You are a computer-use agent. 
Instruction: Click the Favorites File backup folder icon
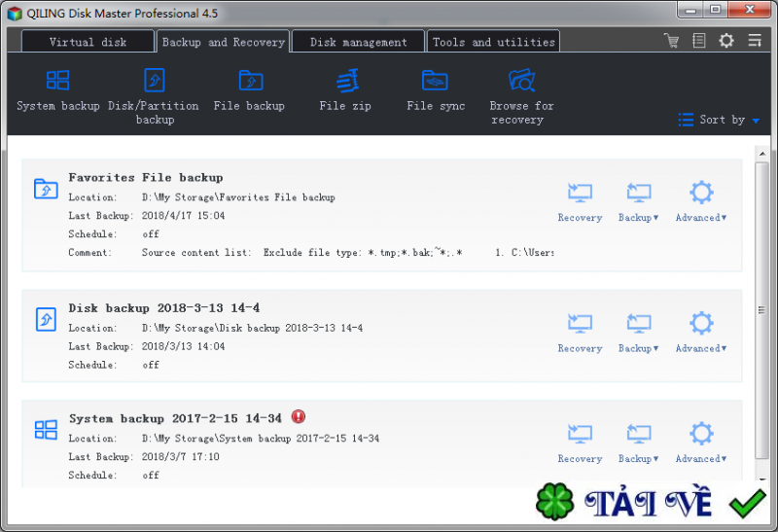[x=46, y=189]
